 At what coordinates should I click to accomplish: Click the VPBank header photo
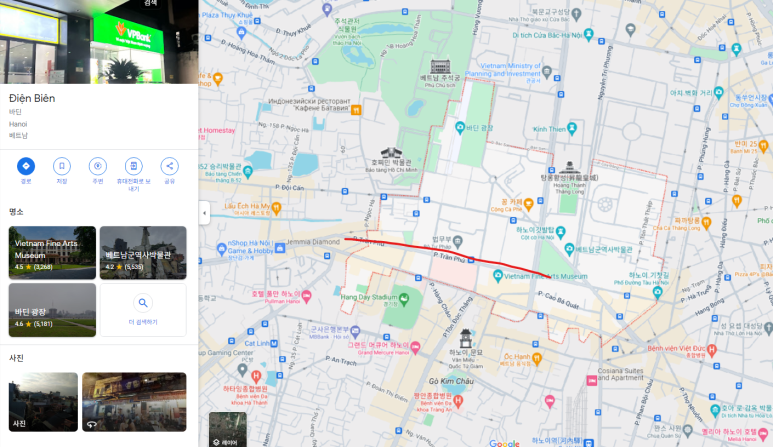click(99, 40)
